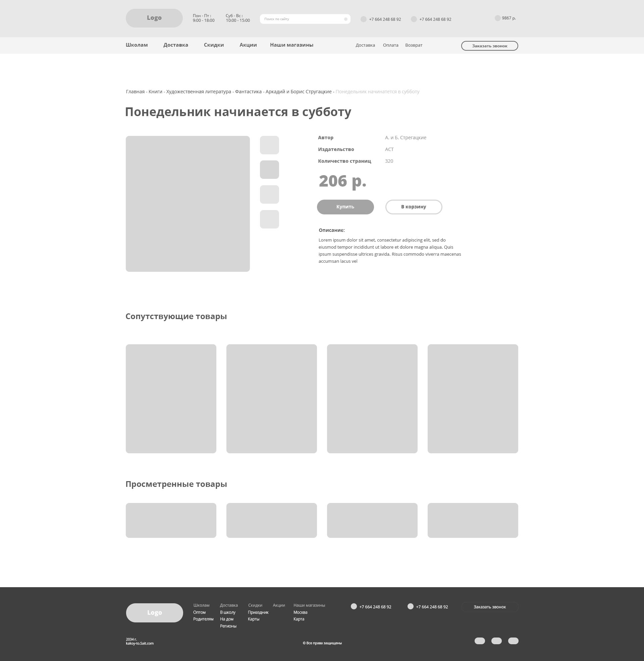The height and width of the screenshot is (661, 644).
Task: Click the header Заказать звонок button
Action: (x=489, y=46)
